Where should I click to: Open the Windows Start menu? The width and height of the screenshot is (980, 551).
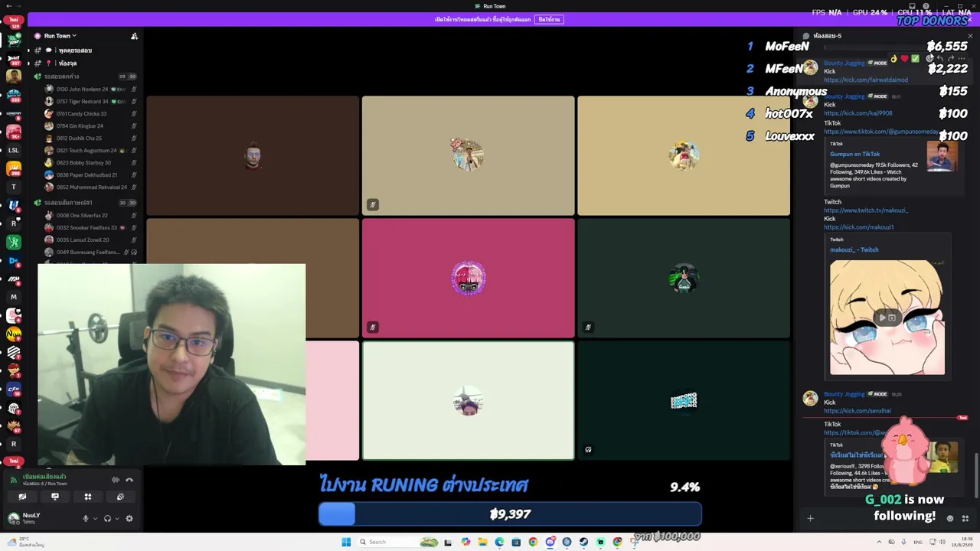[x=346, y=542]
